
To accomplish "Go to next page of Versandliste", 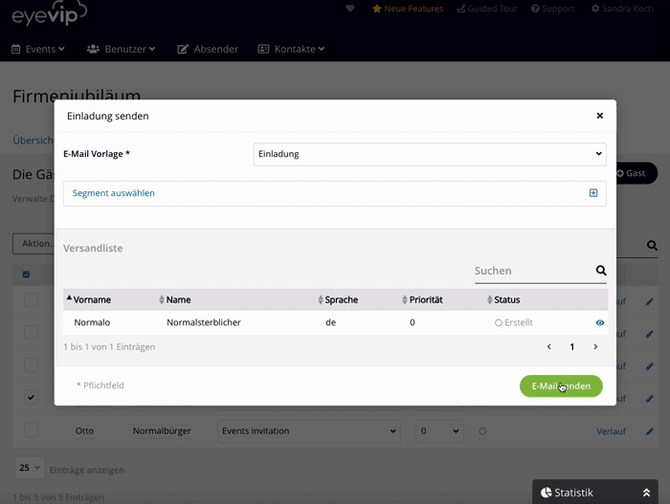I will click(596, 347).
